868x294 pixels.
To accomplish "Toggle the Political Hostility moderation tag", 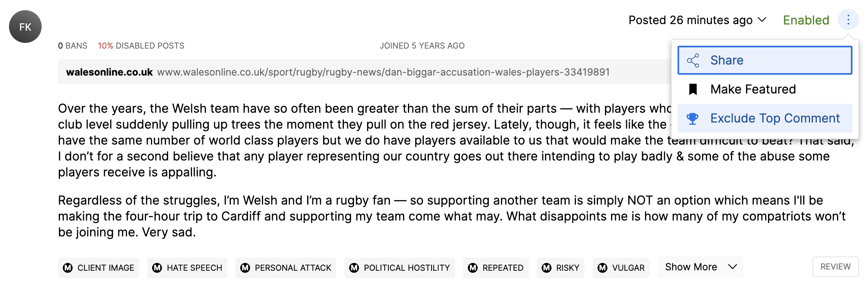I will [x=399, y=268].
